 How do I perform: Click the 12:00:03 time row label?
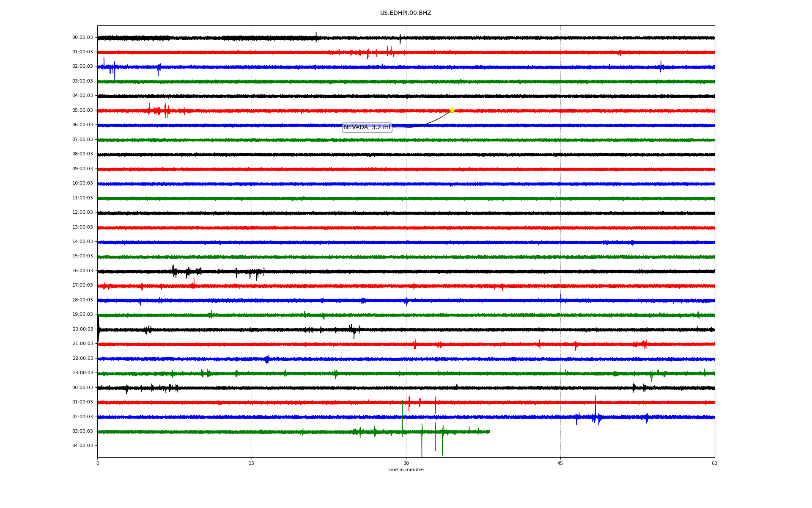(82, 213)
